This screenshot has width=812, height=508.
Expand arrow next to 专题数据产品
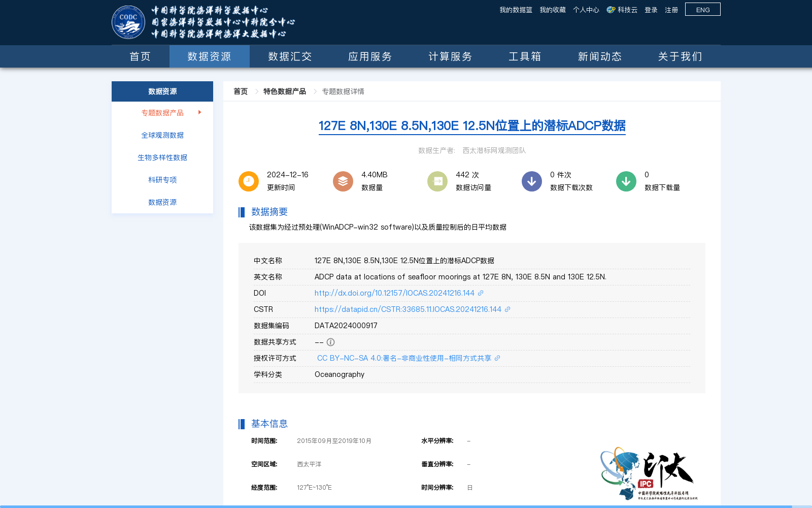click(x=200, y=112)
